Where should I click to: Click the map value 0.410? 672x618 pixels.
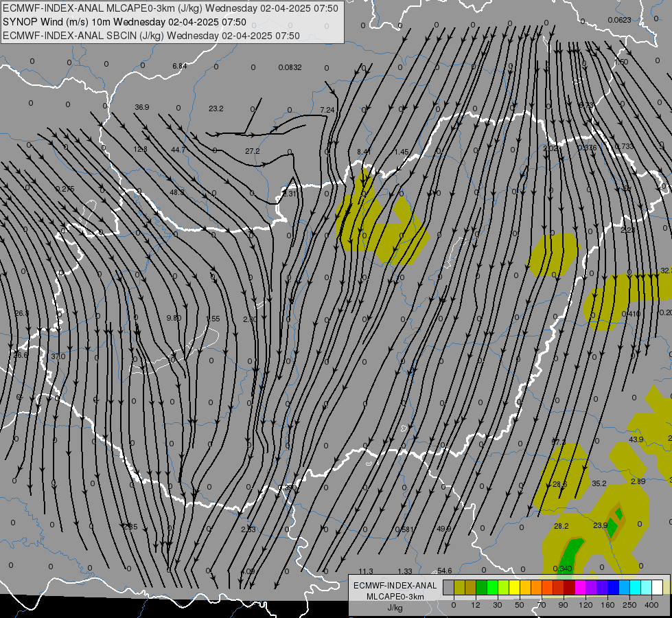pyautogui.click(x=631, y=314)
